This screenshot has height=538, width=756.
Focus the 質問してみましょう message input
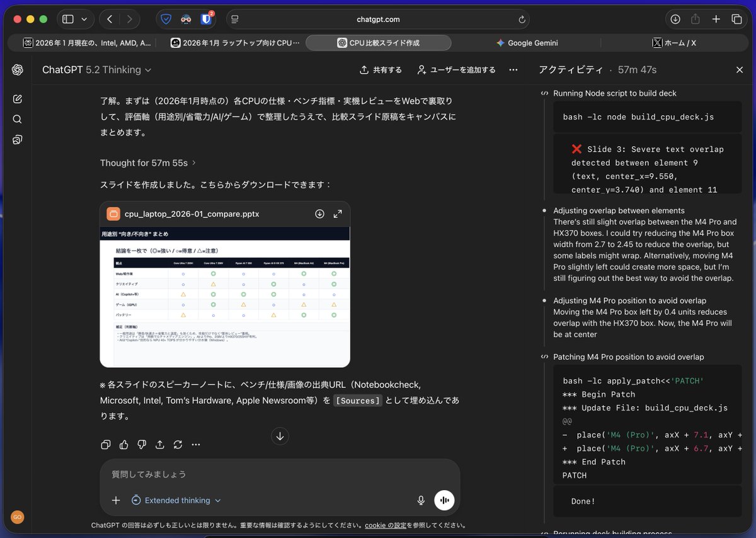point(280,474)
